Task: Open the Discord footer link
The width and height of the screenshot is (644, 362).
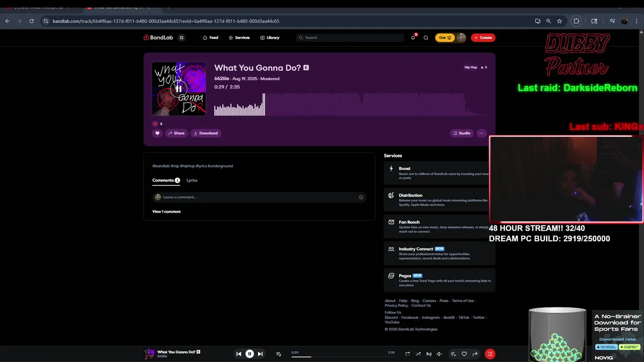Action: click(x=391, y=318)
